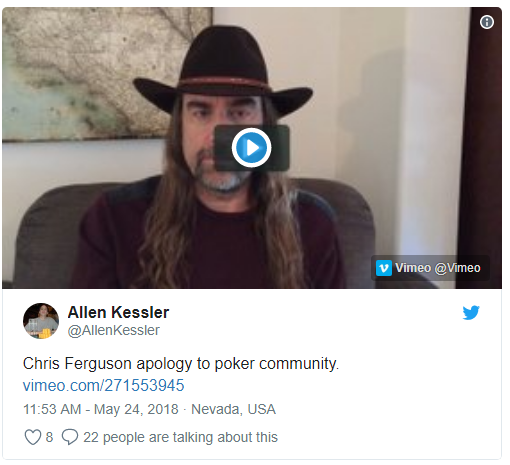Viewport: 510px width, 465px height.
Task: Click the like count number 8
Action: [x=49, y=437]
